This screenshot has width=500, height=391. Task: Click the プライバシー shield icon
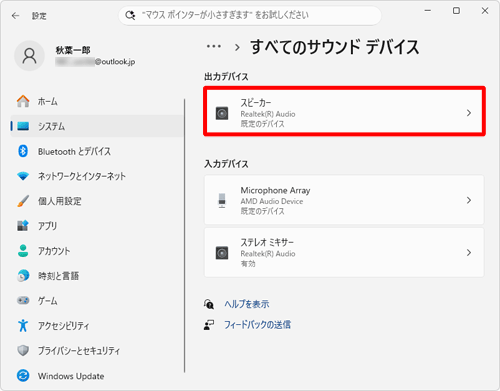pos(23,350)
